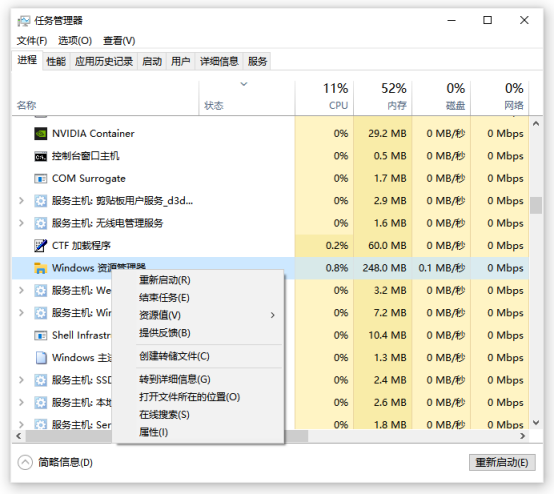
Task: Switch to the 服务 tab
Action: (x=257, y=62)
